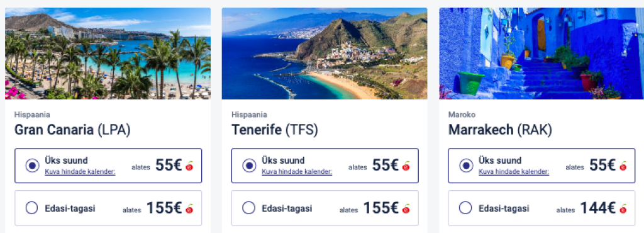Click cherry icon beside Gran Canaria 155€ price
644x233 pixels.
click(x=189, y=208)
